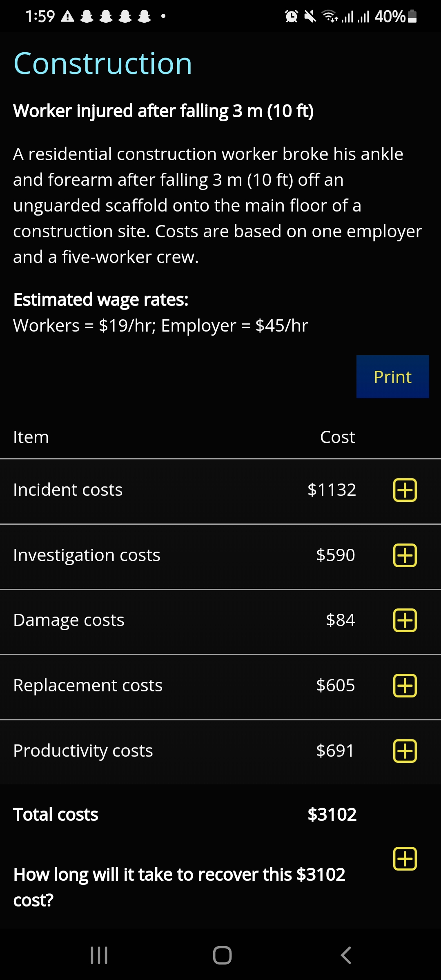The width and height of the screenshot is (441, 980).
Task: Select the Incident costs row label
Action: (68, 490)
